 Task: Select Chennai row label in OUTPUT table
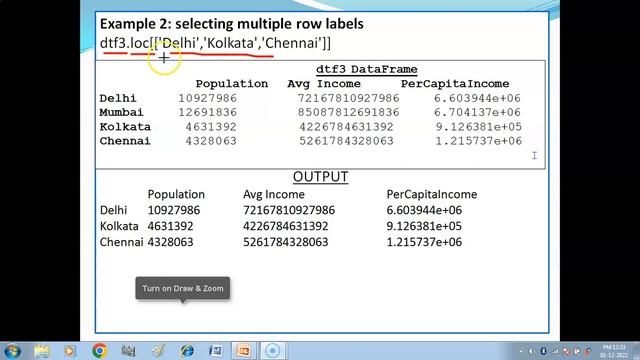click(121, 242)
